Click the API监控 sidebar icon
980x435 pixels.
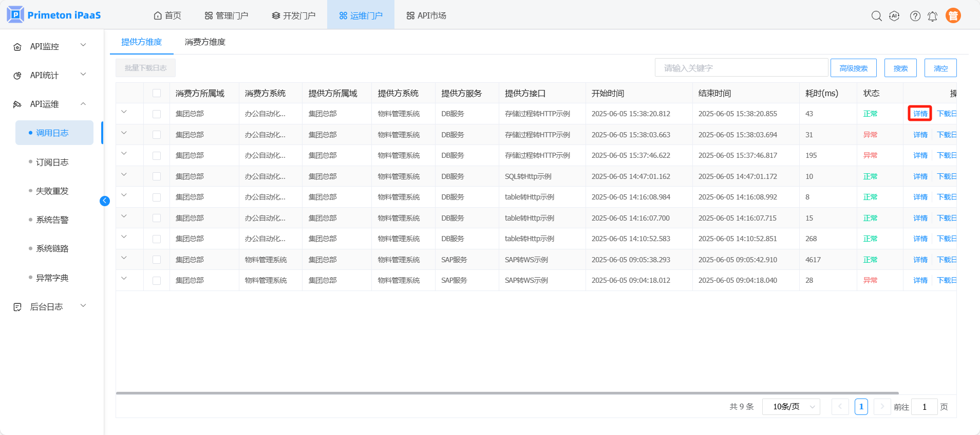pyautogui.click(x=17, y=47)
